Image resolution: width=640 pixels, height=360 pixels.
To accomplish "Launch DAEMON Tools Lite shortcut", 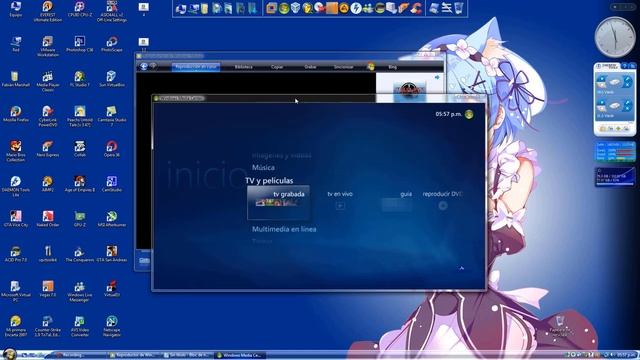I will coord(16,186).
